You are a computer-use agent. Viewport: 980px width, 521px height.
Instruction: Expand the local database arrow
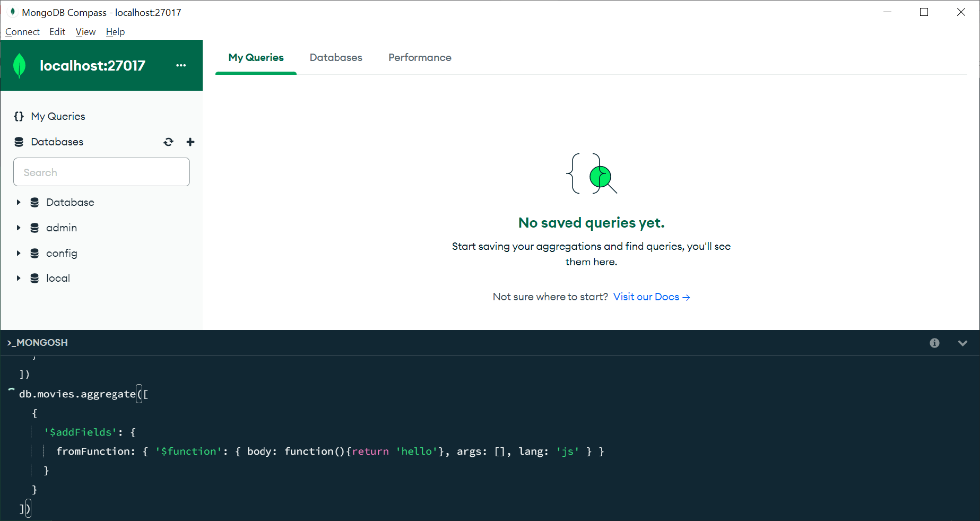tap(19, 278)
